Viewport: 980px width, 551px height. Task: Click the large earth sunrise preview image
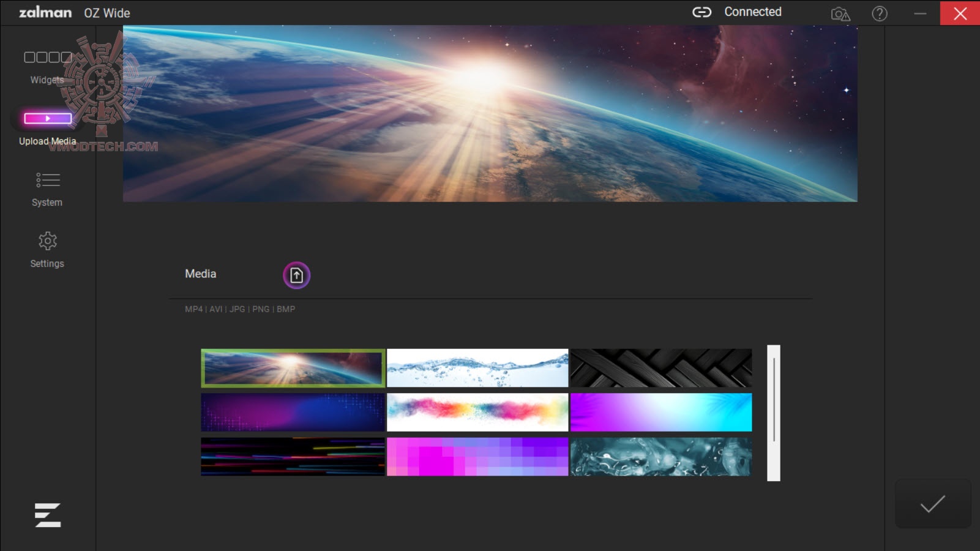(490, 114)
